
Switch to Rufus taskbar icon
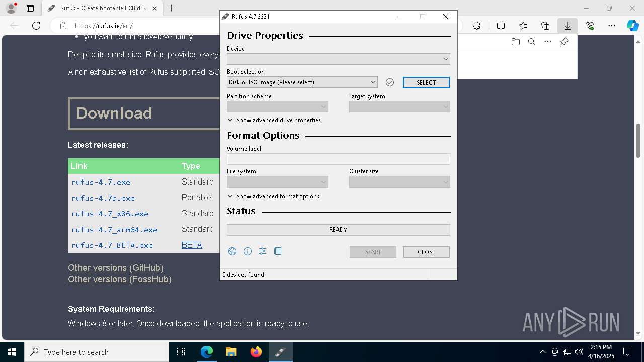[x=280, y=352]
